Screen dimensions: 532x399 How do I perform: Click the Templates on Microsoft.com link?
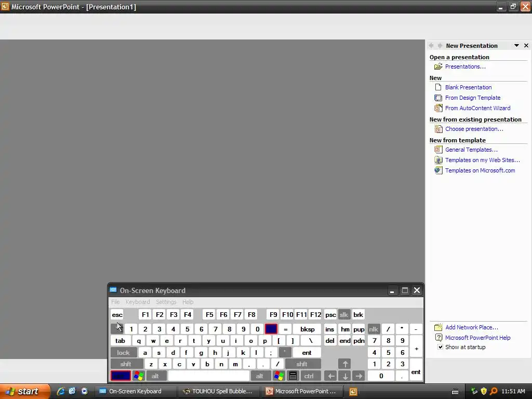coord(480,170)
